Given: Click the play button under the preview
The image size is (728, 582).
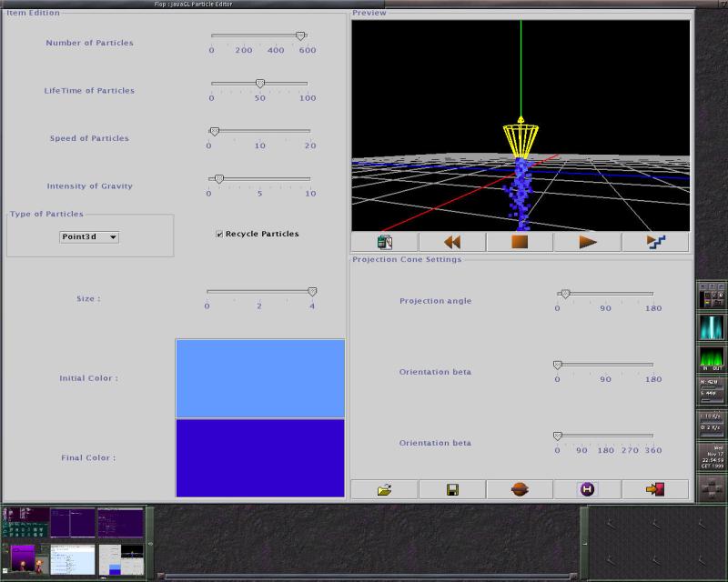Looking at the screenshot, I should click(588, 242).
